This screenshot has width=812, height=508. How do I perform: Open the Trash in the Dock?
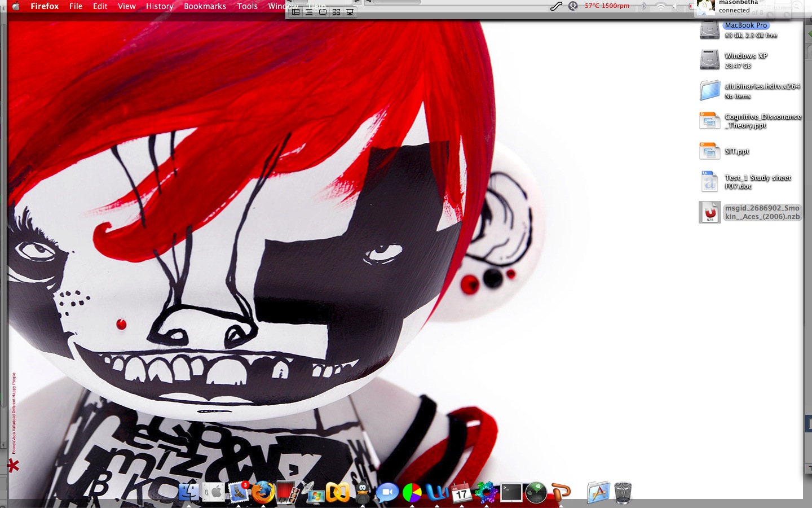(623, 492)
